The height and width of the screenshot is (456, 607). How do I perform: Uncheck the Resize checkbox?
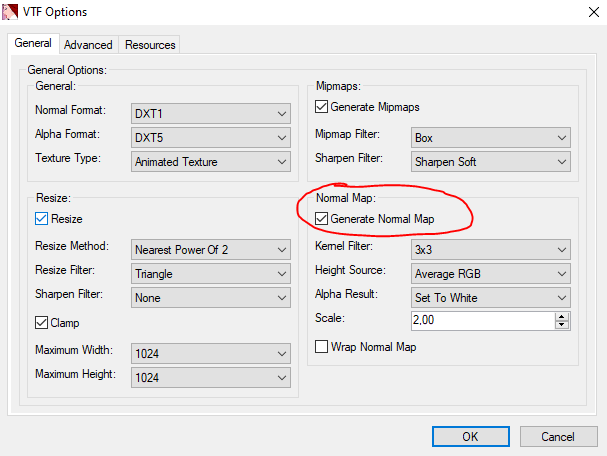[x=42, y=219]
